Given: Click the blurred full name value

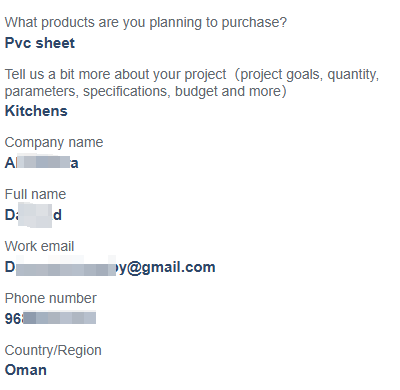Looking at the screenshot, I should 33,215.
